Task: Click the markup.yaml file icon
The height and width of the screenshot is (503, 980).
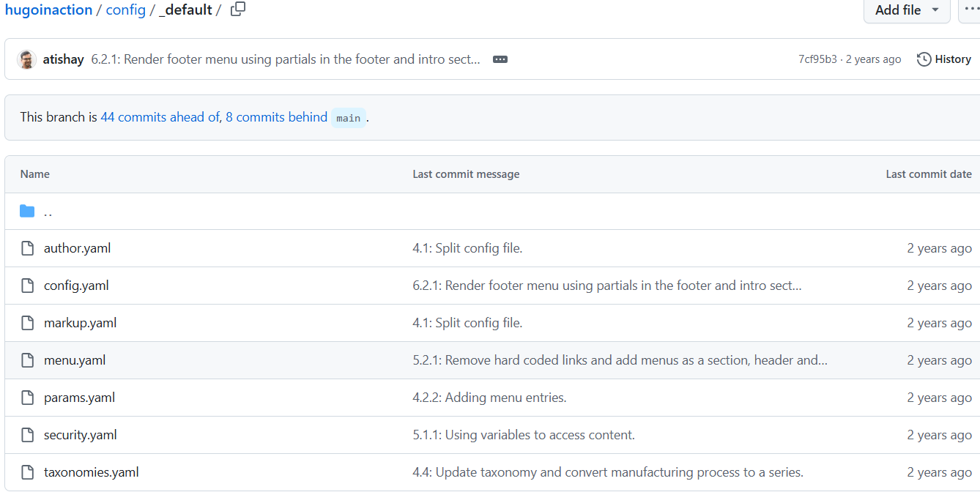Action: 28,323
